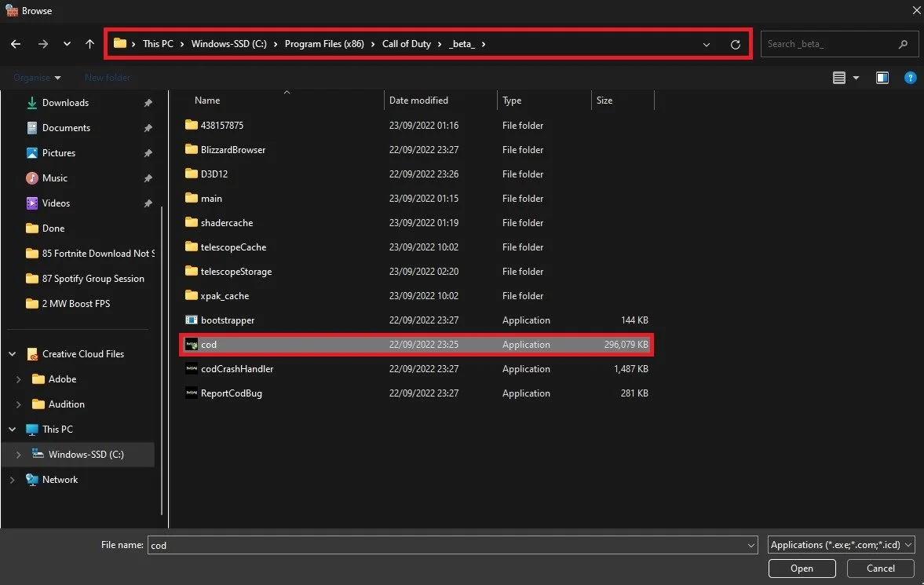This screenshot has height=585, width=924.
Task: Select Creative Cloud Files in sidebar
Action: click(82, 354)
